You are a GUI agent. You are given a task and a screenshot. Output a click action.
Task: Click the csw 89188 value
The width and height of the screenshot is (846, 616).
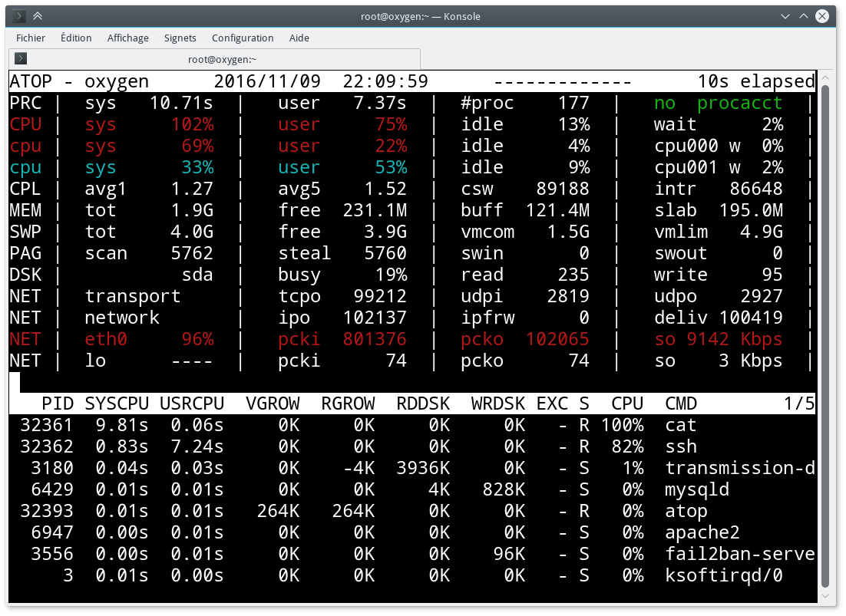563,189
